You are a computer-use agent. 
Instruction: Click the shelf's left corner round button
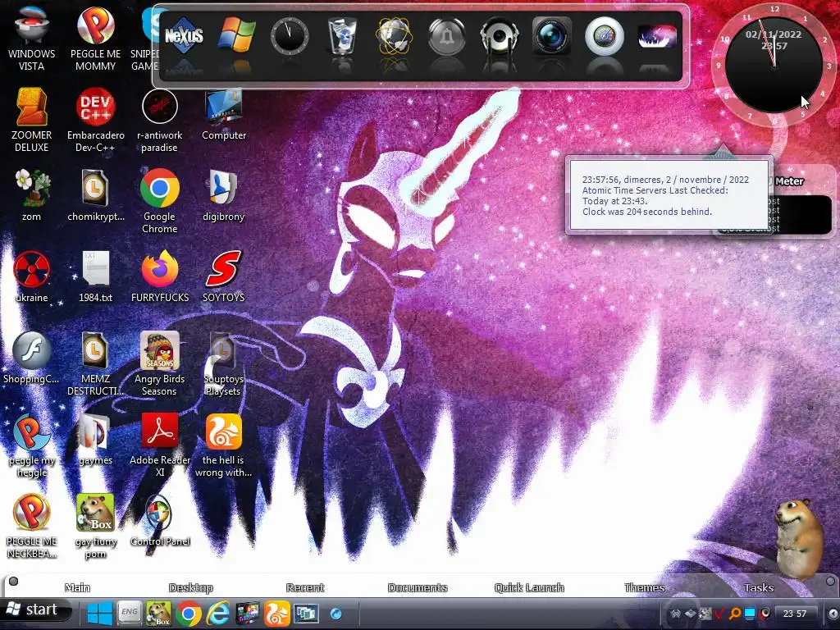point(13,581)
